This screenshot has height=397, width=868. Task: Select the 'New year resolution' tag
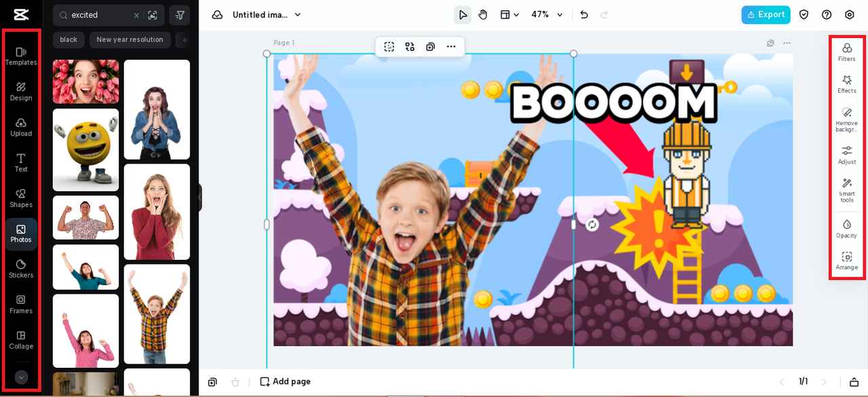(x=130, y=40)
